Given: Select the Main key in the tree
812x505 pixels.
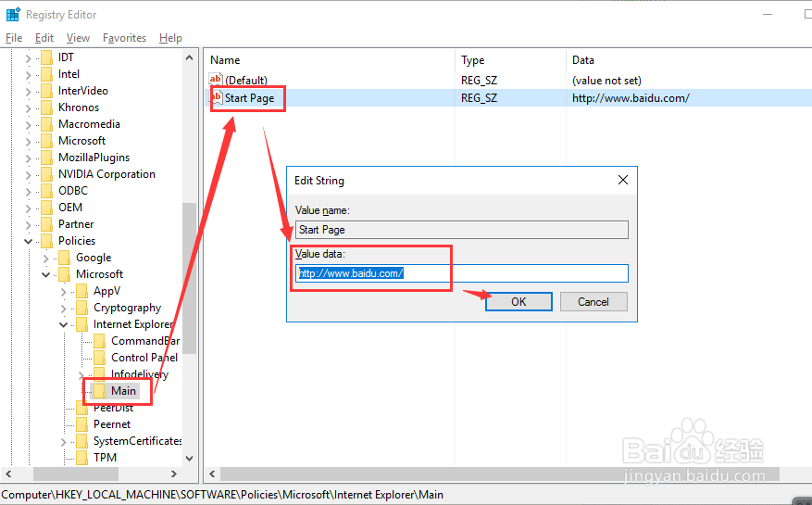Looking at the screenshot, I should pyautogui.click(x=123, y=391).
